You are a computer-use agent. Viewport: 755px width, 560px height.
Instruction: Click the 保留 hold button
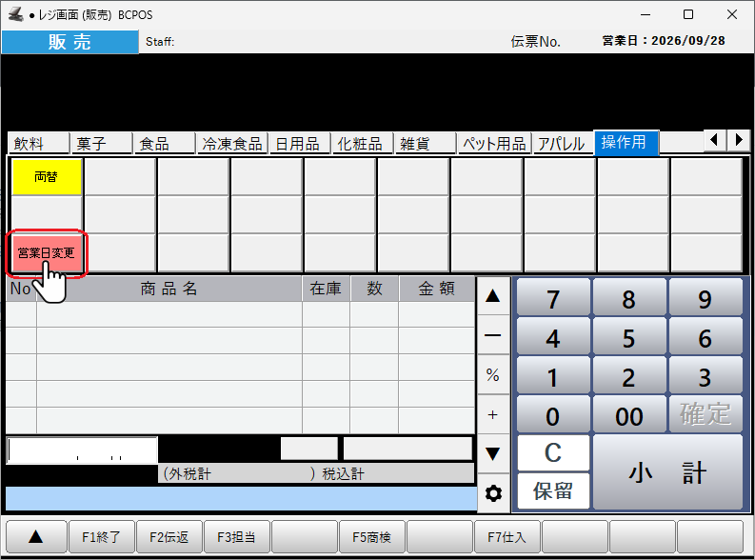point(553,491)
